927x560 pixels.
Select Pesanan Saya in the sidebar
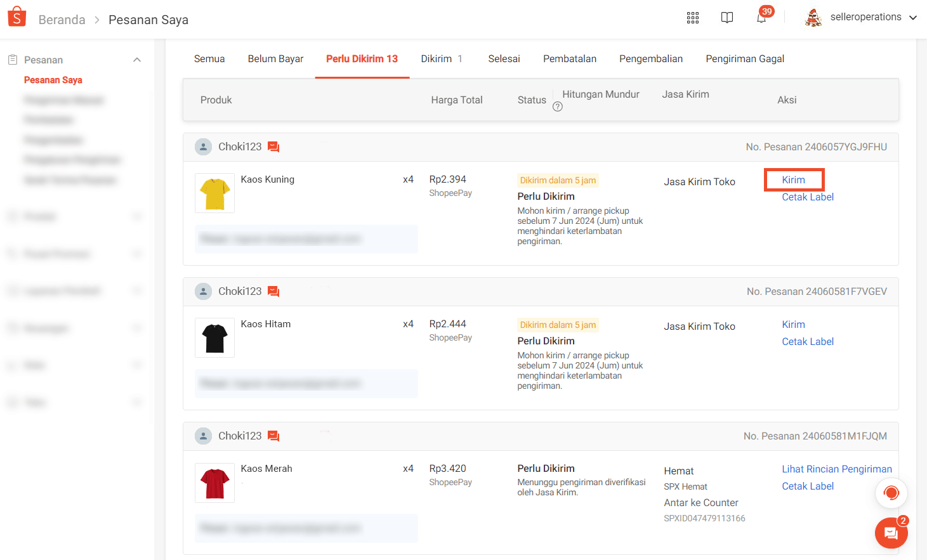coord(53,80)
